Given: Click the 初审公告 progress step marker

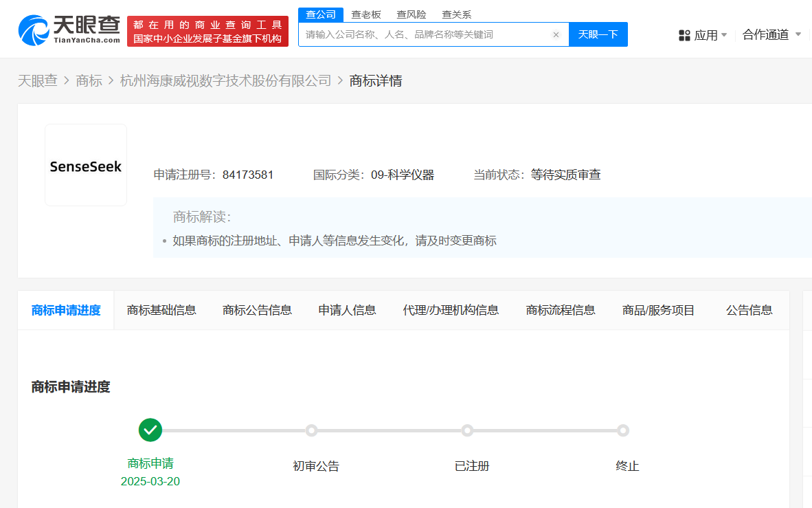Looking at the screenshot, I should tap(311, 430).
